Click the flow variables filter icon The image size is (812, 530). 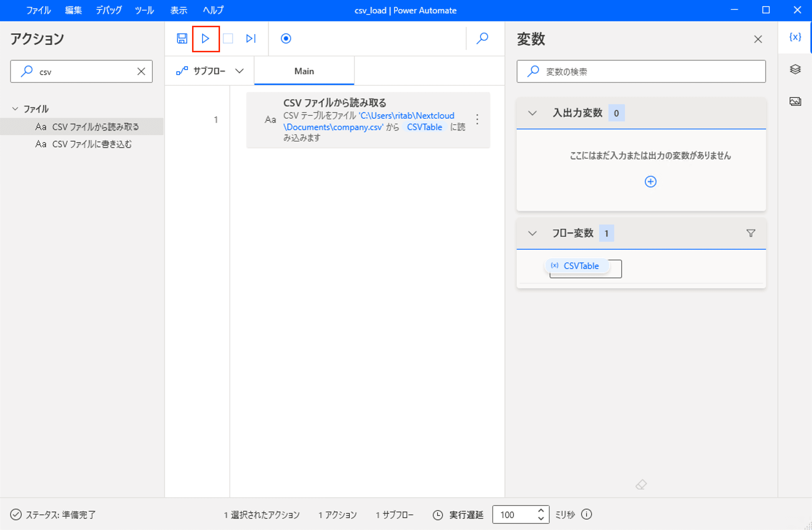point(751,233)
